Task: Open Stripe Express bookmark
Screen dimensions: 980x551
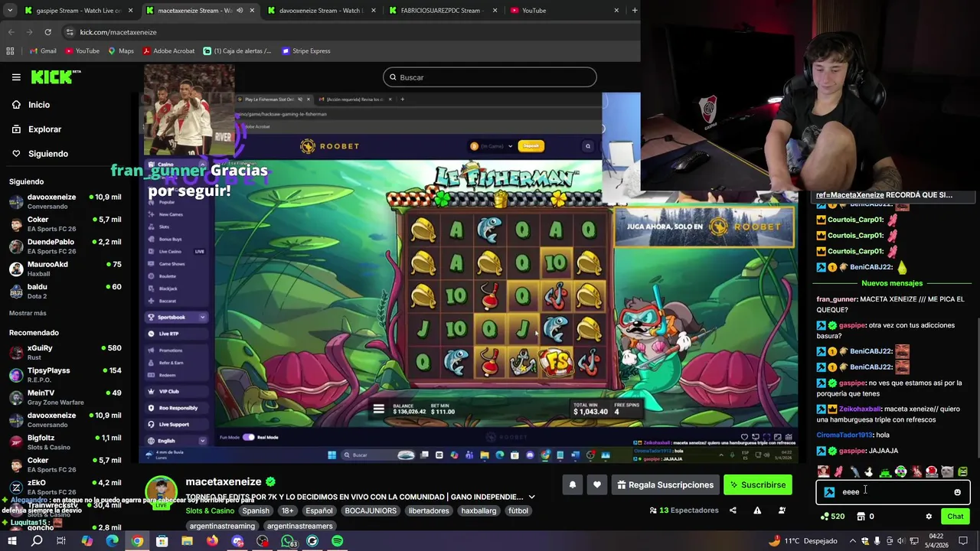Action: tap(305, 51)
